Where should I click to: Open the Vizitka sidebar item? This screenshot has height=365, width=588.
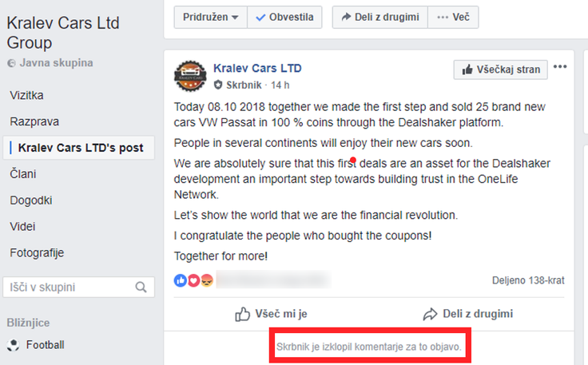coord(26,95)
